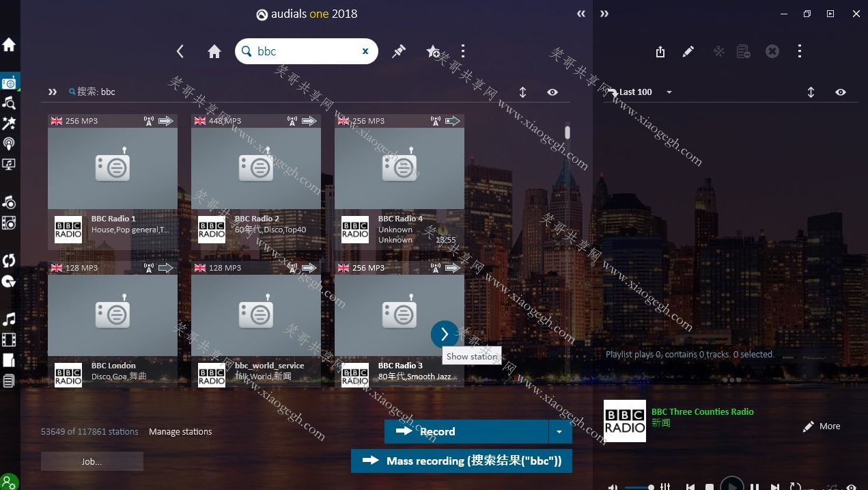Open the Record button dropdown arrow
Image resolution: width=868 pixels, height=490 pixels.
tap(560, 432)
